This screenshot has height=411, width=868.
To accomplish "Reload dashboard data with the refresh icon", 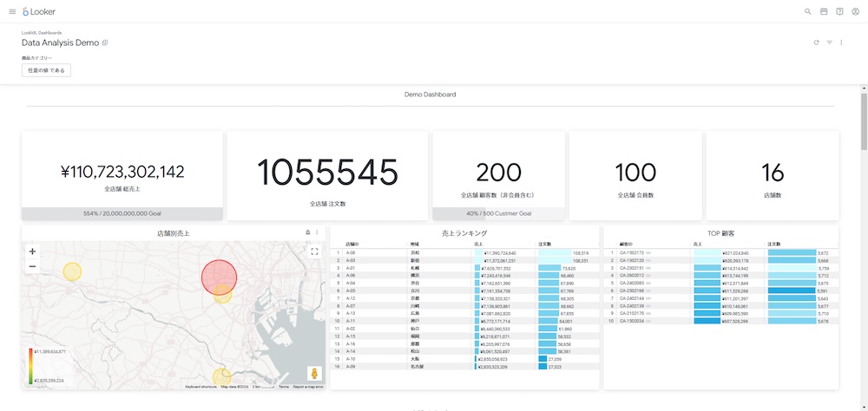I will (816, 42).
